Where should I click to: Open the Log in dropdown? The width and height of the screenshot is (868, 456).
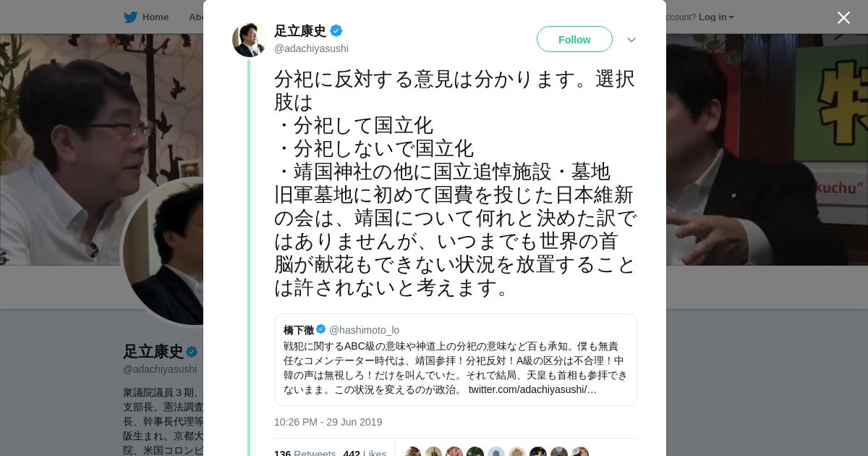click(716, 17)
